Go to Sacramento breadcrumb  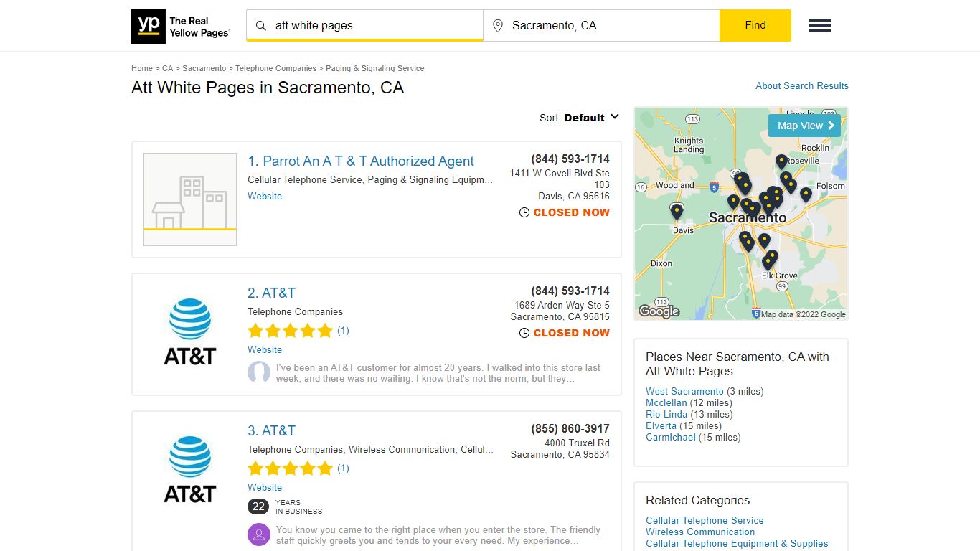(204, 68)
